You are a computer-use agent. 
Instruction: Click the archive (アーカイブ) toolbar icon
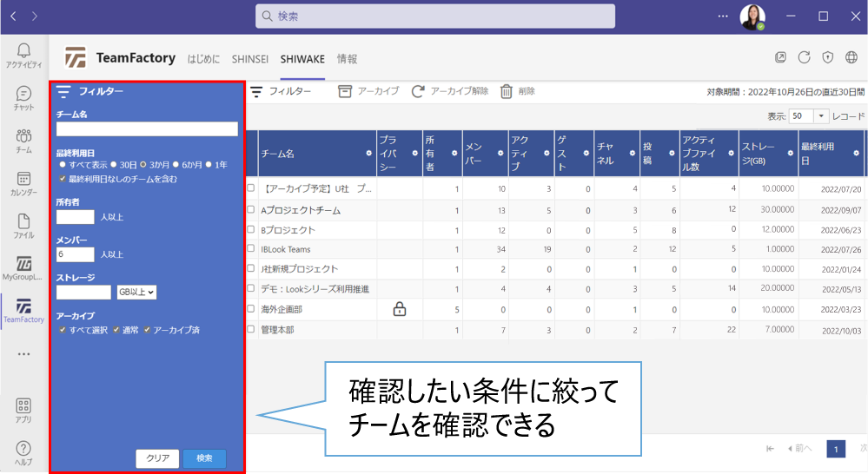[345, 91]
